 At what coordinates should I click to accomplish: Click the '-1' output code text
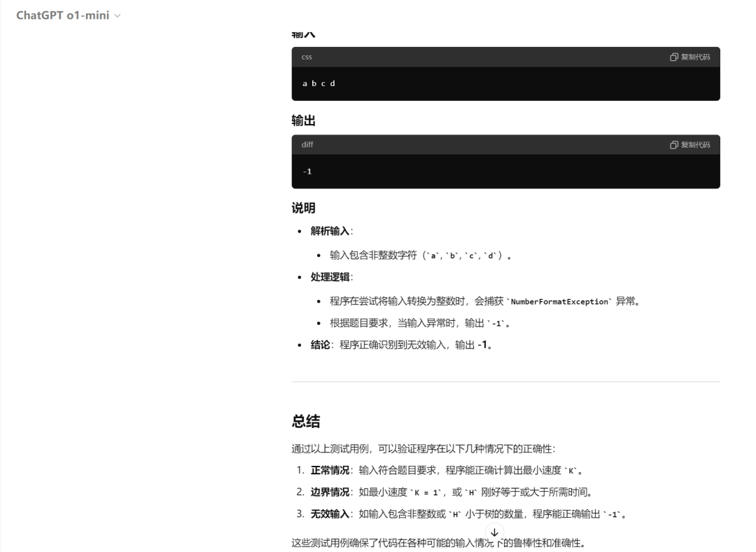307,172
